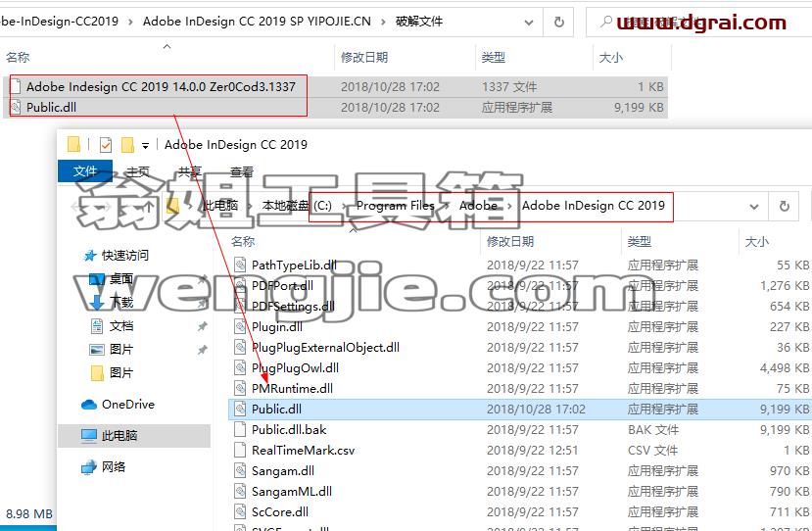812x531 pixels.
Task: Open OneDrive in navigation pane
Action: coord(128,405)
